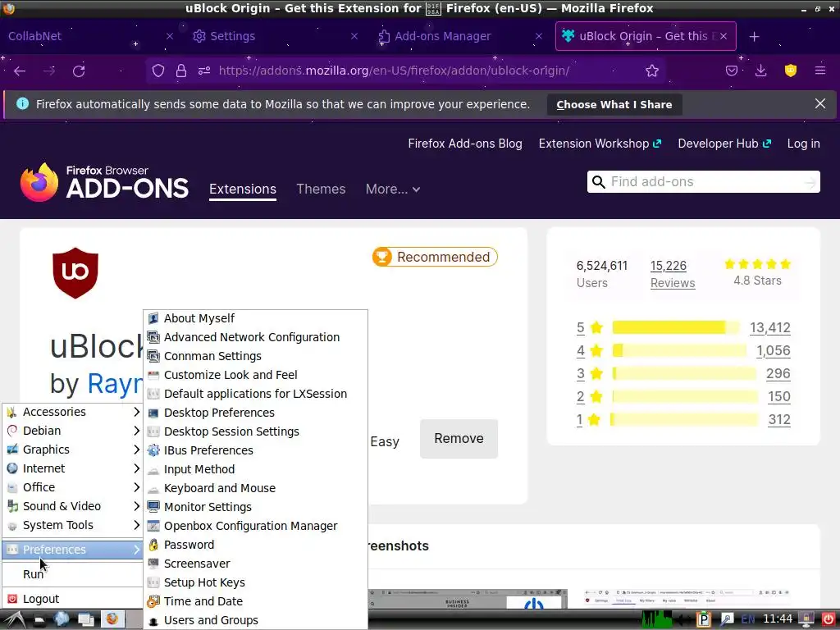Screen dimensions: 840x630
Task: Launch the file manager from taskbar
Action: tap(39, 620)
